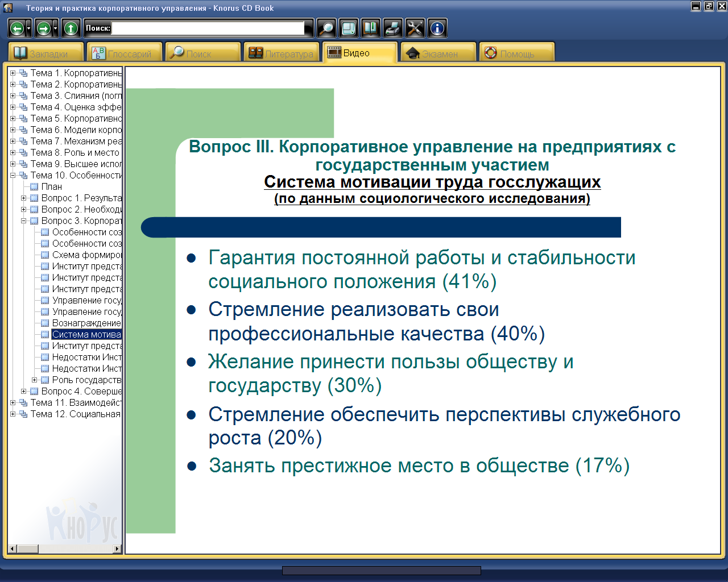Switch to the Поиск tab
Viewport: 728px width, 582px height.
(x=203, y=53)
